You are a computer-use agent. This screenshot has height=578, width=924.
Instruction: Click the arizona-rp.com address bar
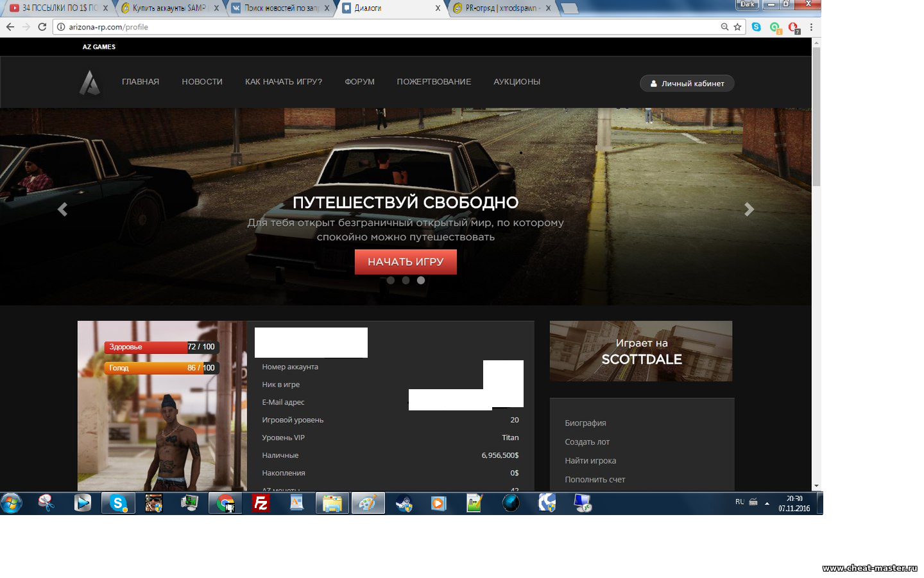click(x=385, y=27)
